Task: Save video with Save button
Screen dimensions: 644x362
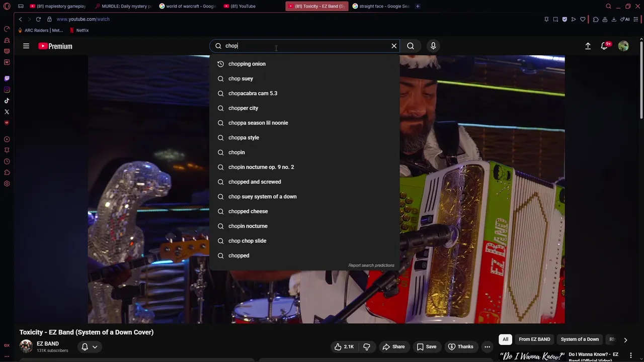Action: point(426,346)
